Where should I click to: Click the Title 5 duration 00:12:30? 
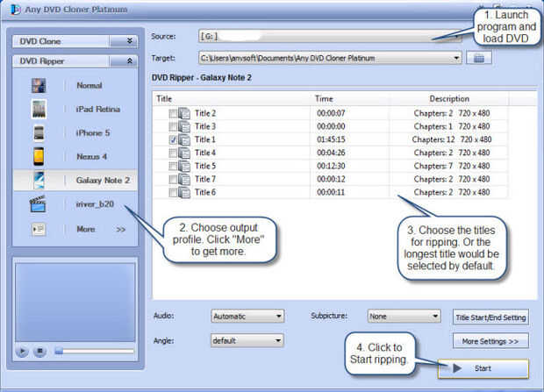click(x=331, y=166)
